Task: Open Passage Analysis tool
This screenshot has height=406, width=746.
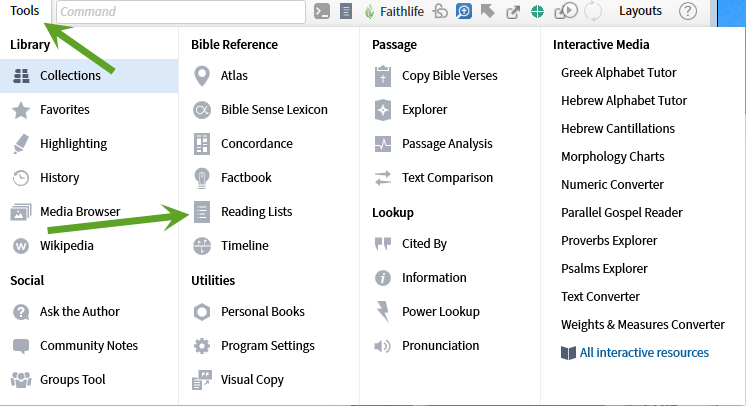Action: point(447,144)
